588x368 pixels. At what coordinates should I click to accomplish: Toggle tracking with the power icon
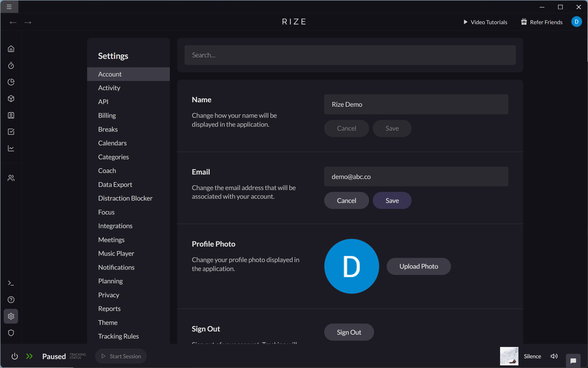point(15,356)
